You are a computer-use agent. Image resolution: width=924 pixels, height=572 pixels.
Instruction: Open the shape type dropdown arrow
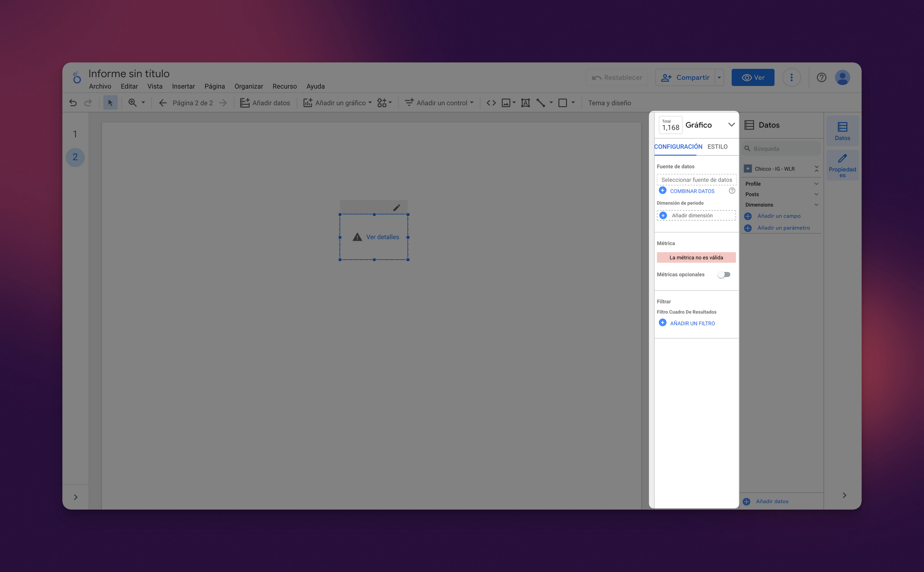coord(573,103)
